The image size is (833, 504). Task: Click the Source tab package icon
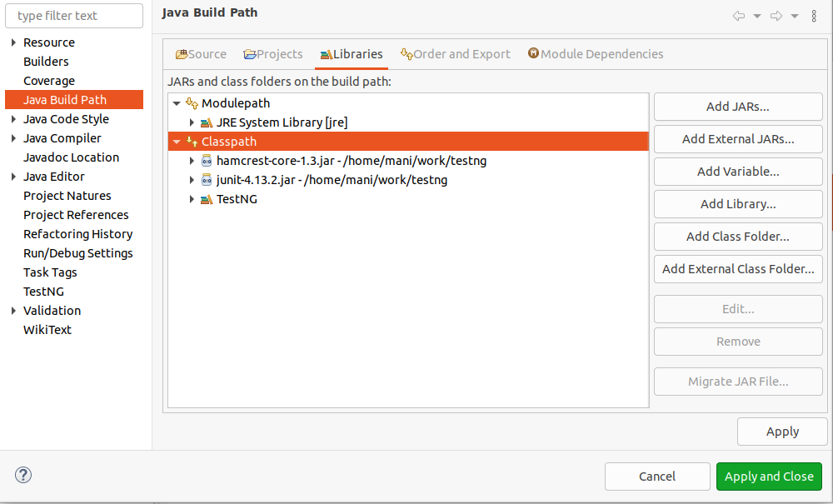(x=180, y=53)
